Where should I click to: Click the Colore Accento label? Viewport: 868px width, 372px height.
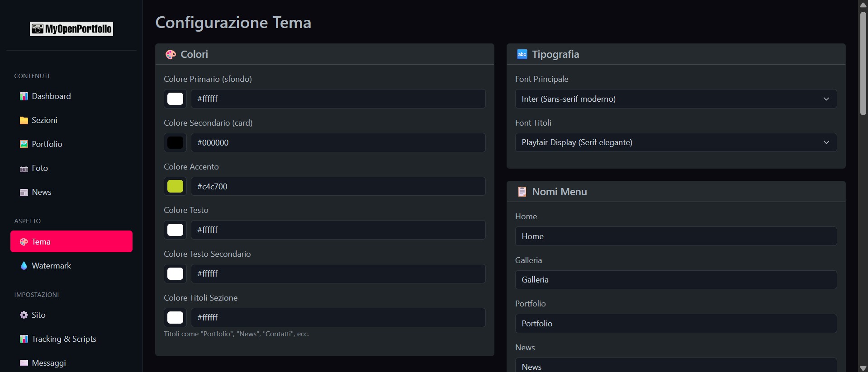(191, 167)
